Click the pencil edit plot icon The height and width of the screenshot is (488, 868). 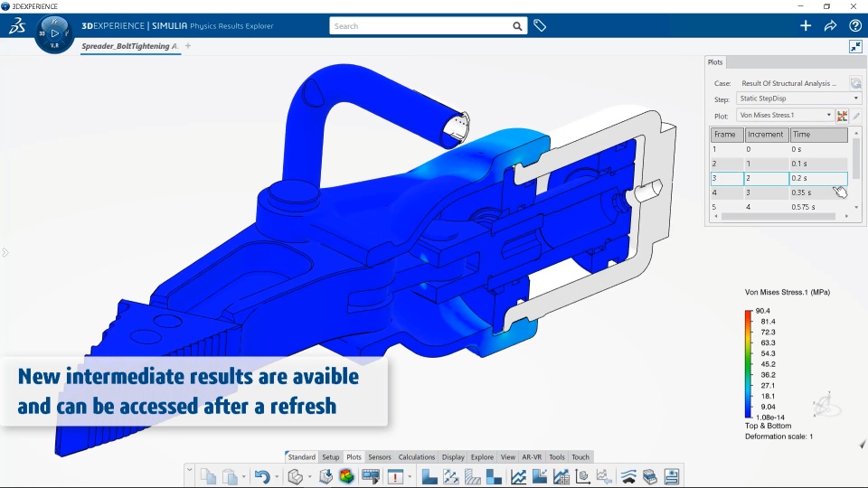pyautogui.click(x=856, y=116)
